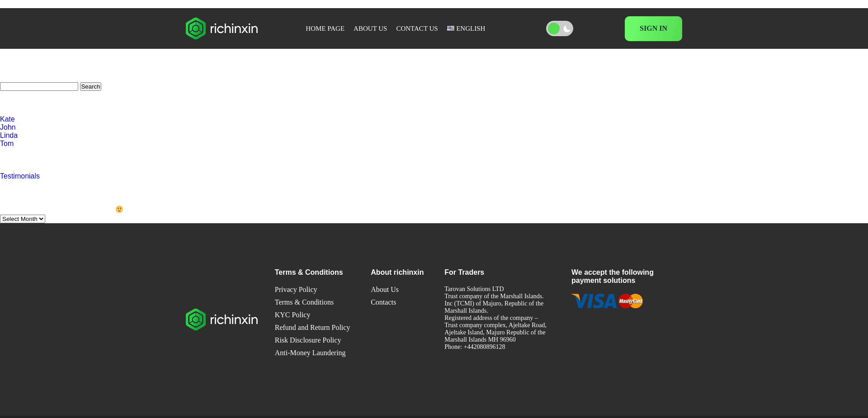Focus the search text field
The image size is (868, 418).
[39, 86]
